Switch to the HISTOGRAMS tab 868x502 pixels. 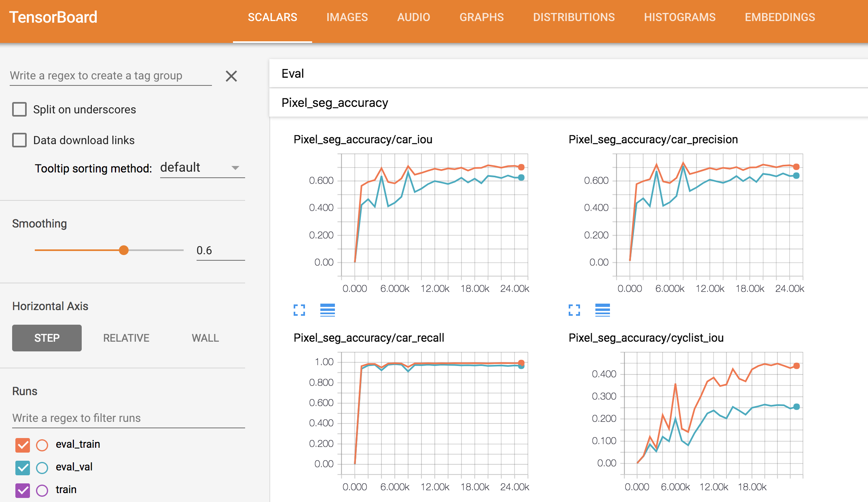(x=680, y=17)
